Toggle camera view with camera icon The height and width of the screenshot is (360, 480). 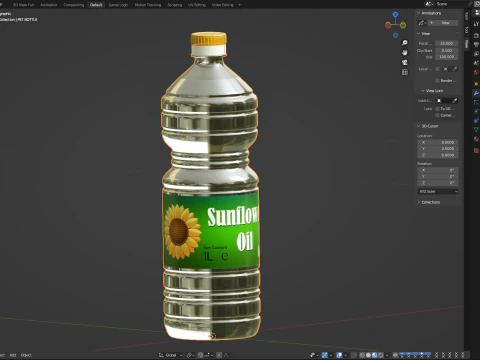(405, 62)
